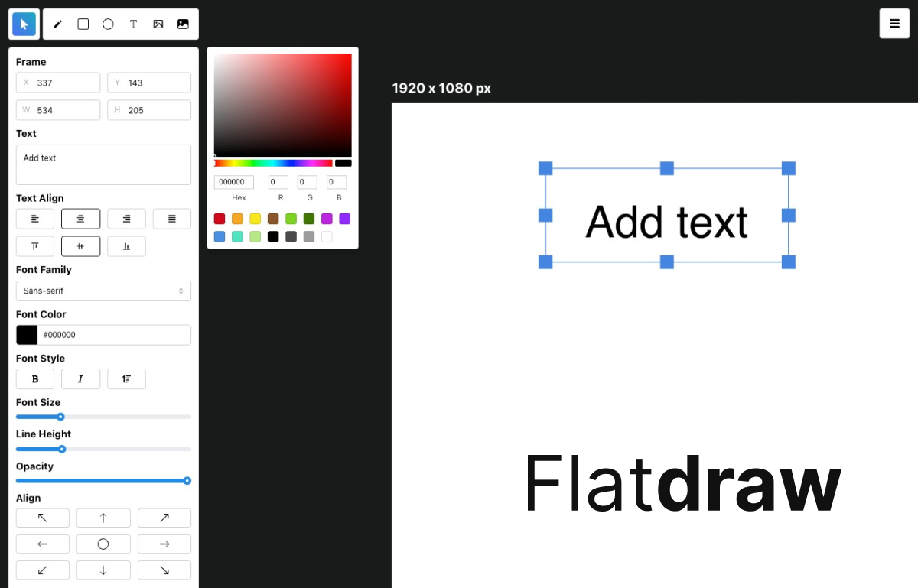Select the Rectangle tool
The height and width of the screenshot is (588, 918).
(83, 24)
